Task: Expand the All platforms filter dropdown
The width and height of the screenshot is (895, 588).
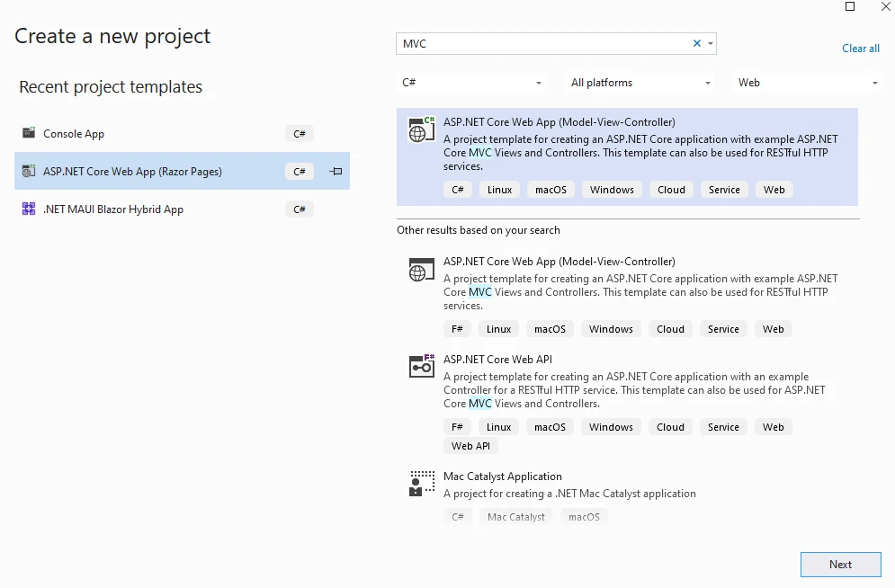Action: click(641, 83)
